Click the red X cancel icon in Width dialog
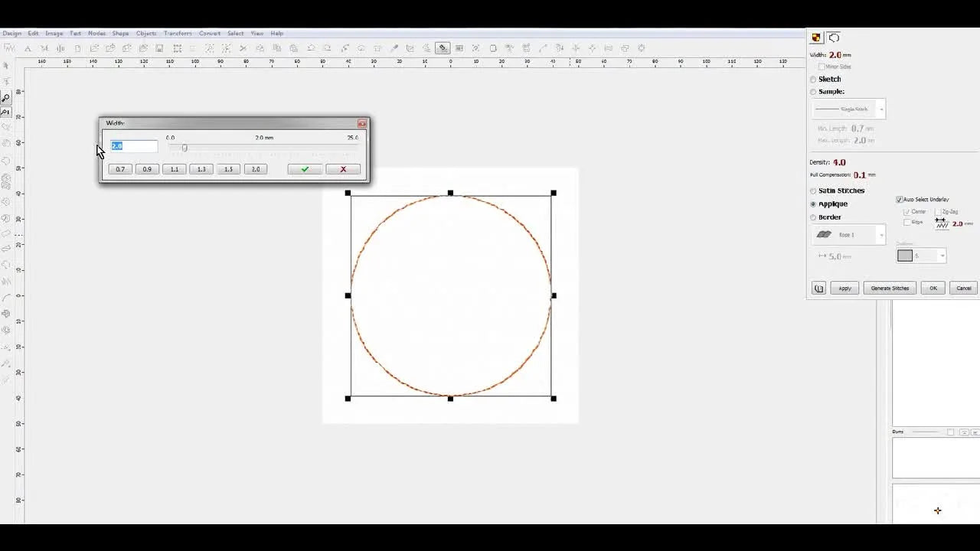This screenshot has width=980, height=551. [343, 169]
